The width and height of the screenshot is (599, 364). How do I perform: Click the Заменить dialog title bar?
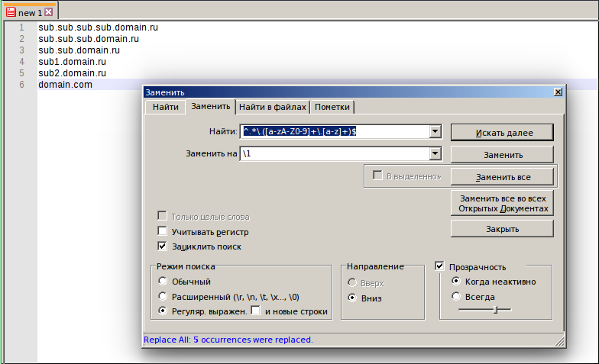[348, 92]
